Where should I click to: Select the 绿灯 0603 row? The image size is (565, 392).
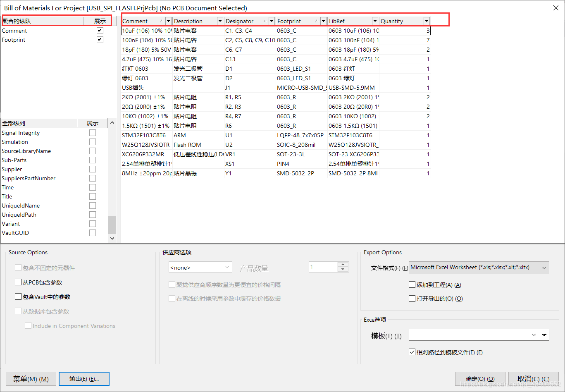pos(276,78)
